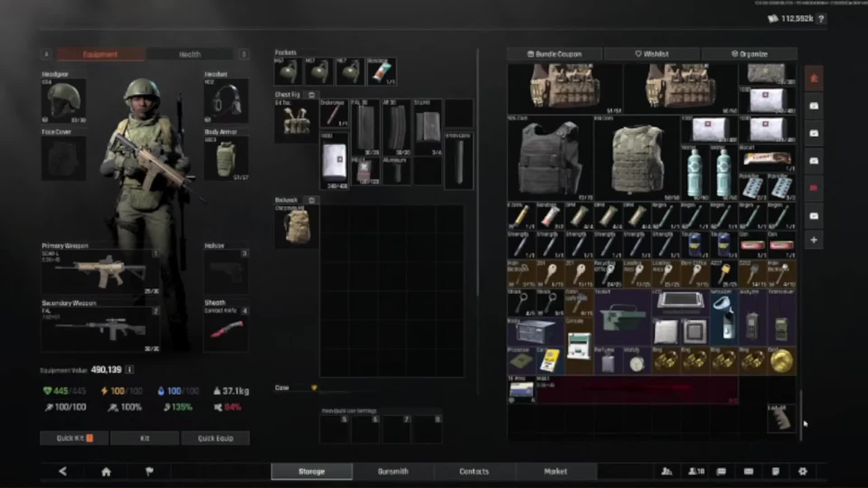Select the LCD screen item
Image resolution: width=868 pixels, height=488 pixels.
(x=680, y=303)
